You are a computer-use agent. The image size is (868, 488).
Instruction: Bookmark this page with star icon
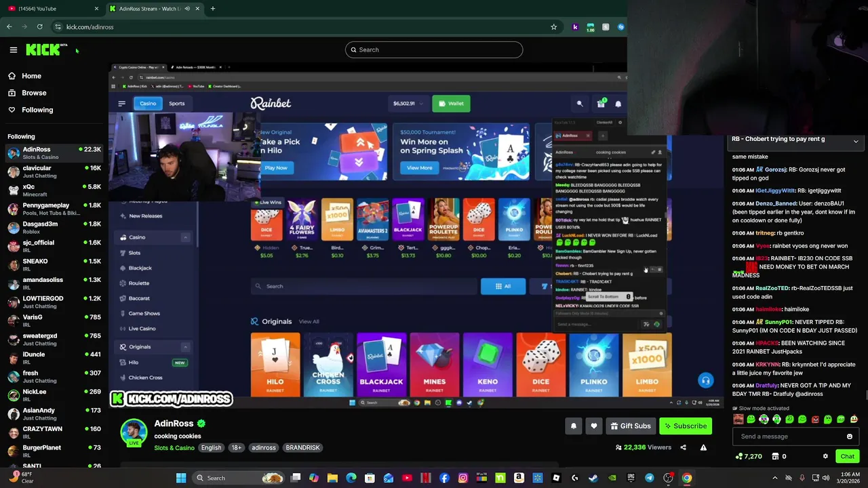(x=553, y=27)
